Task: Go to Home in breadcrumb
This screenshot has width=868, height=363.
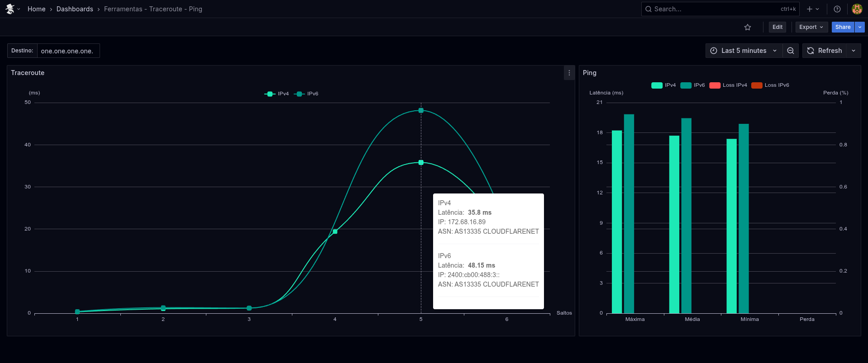Action: pyautogui.click(x=36, y=9)
